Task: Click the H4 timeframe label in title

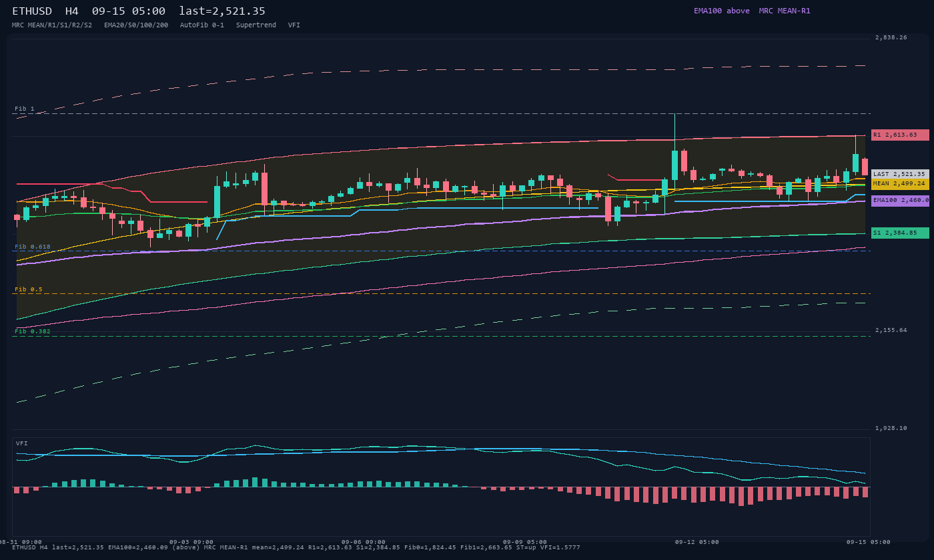Action: click(72, 11)
